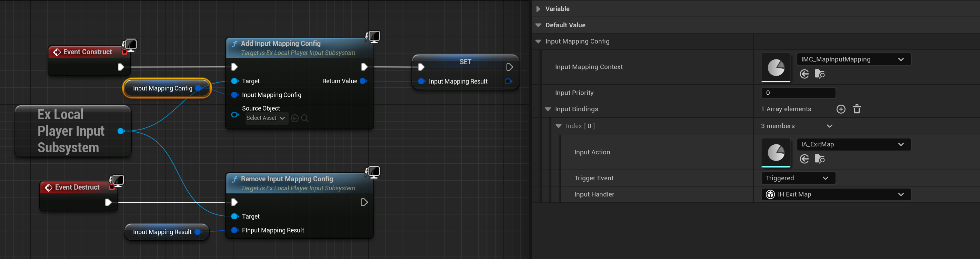
Task: Click the Input Mapping Context asset thumbnail
Action: (776, 67)
